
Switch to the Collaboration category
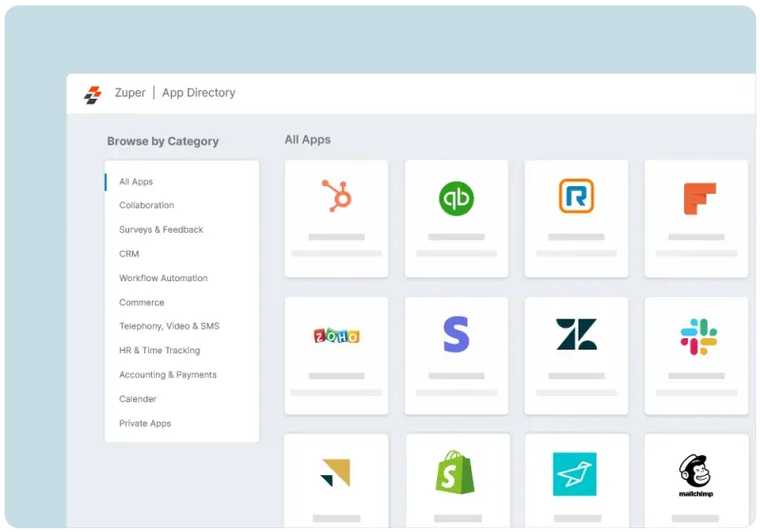tap(146, 205)
